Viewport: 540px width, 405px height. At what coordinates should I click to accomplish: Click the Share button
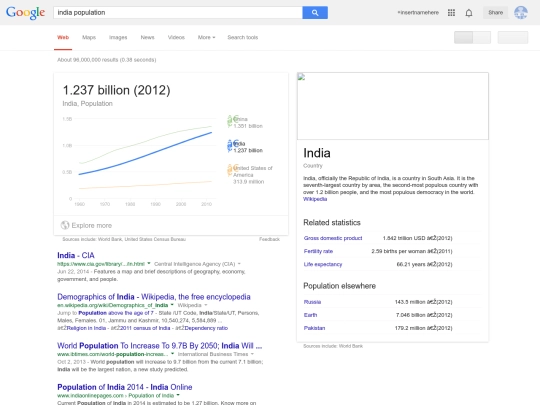click(x=495, y=13)
